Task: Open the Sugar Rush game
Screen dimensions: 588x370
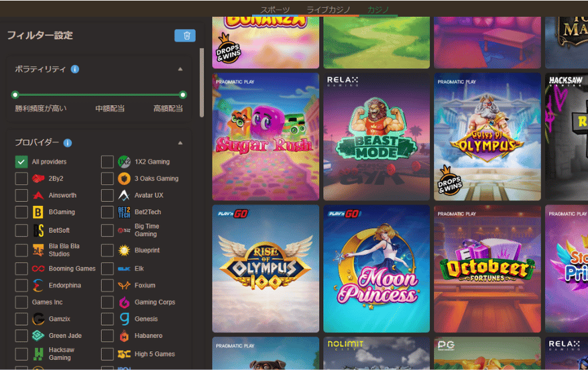Action: (266, 137)
